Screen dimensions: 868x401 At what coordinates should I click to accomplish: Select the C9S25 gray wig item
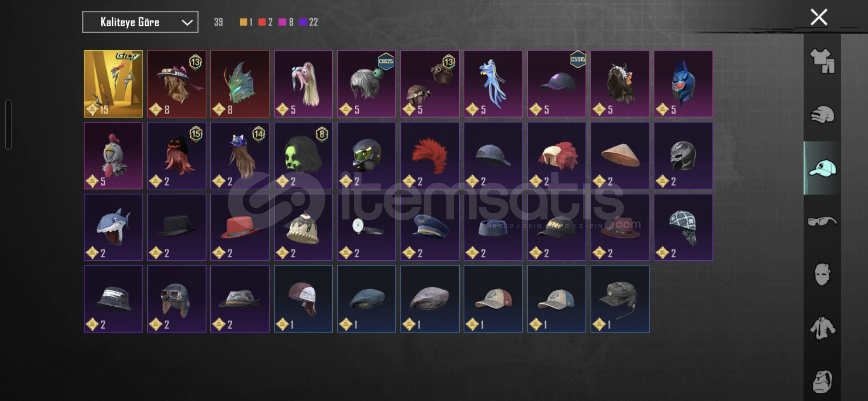(366, 84)
